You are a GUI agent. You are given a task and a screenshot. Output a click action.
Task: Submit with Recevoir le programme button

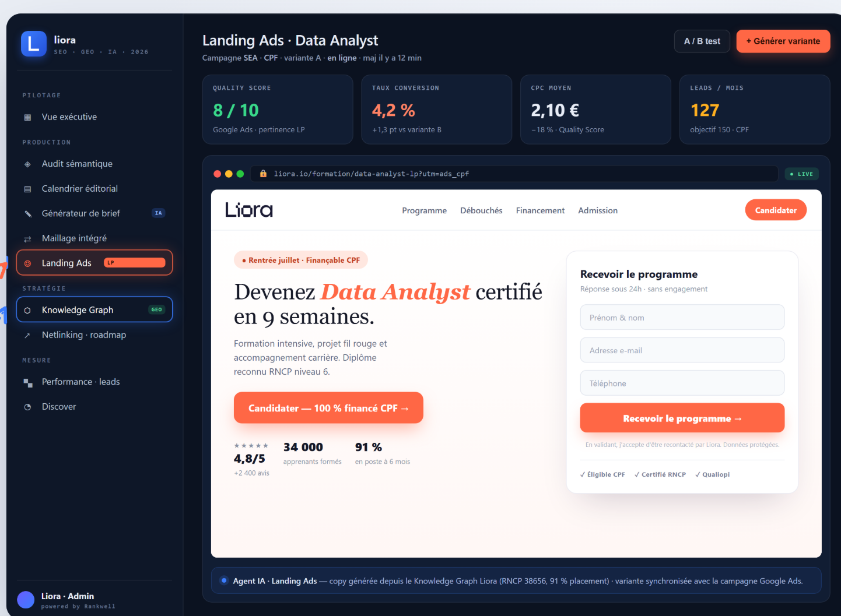click(x=682, y=418)
